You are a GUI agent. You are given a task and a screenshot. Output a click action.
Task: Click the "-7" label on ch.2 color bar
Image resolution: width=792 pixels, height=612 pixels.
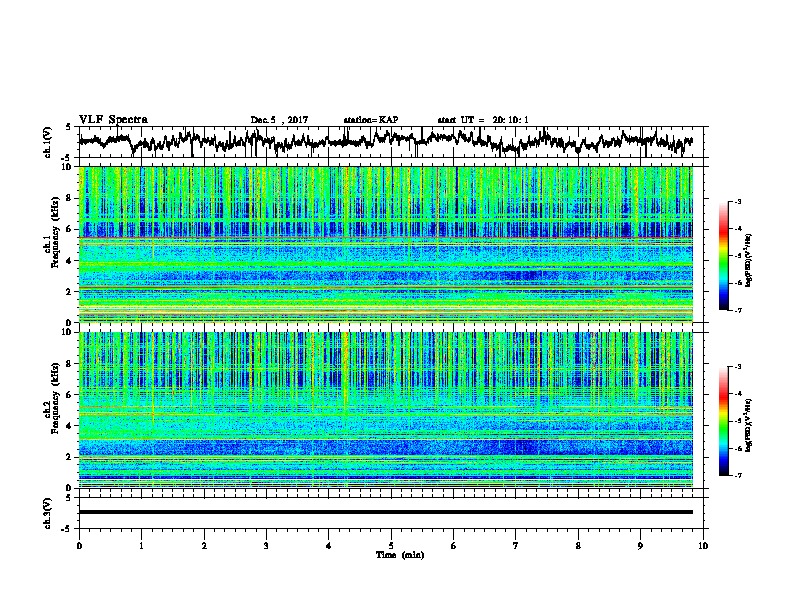pyautogui.click(x=738, y=475)
